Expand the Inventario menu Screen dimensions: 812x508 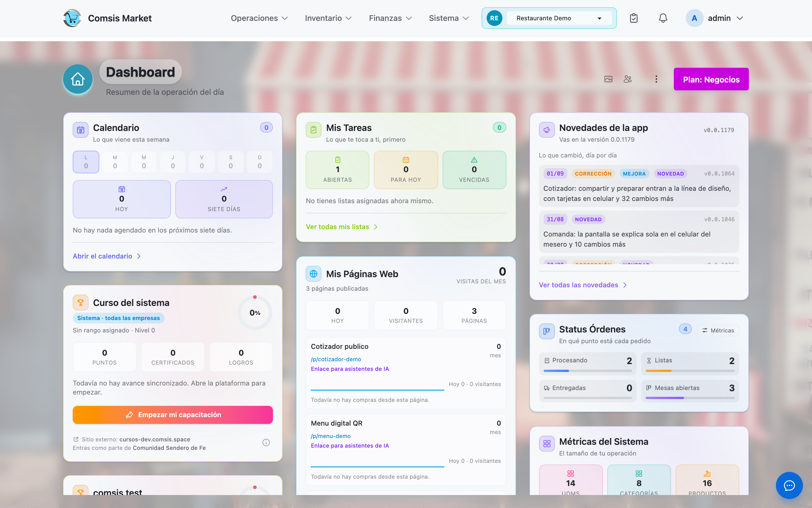click(328, 18)
